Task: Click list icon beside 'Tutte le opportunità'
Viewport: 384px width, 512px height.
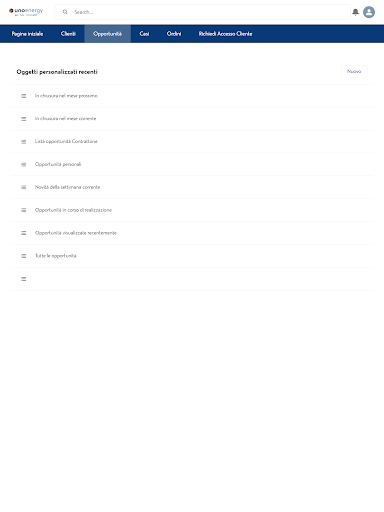Action: click(24, 256)
